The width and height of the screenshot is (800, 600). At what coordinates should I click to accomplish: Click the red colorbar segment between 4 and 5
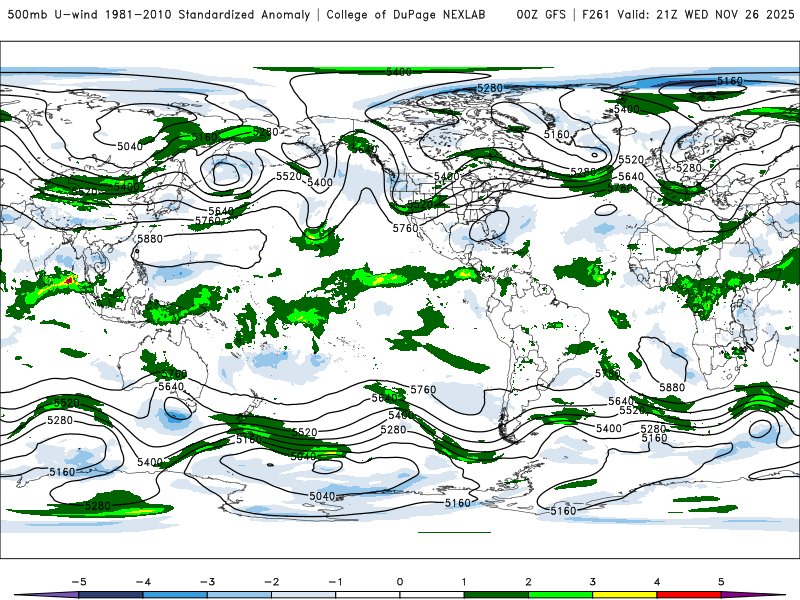tap(689, 595)
